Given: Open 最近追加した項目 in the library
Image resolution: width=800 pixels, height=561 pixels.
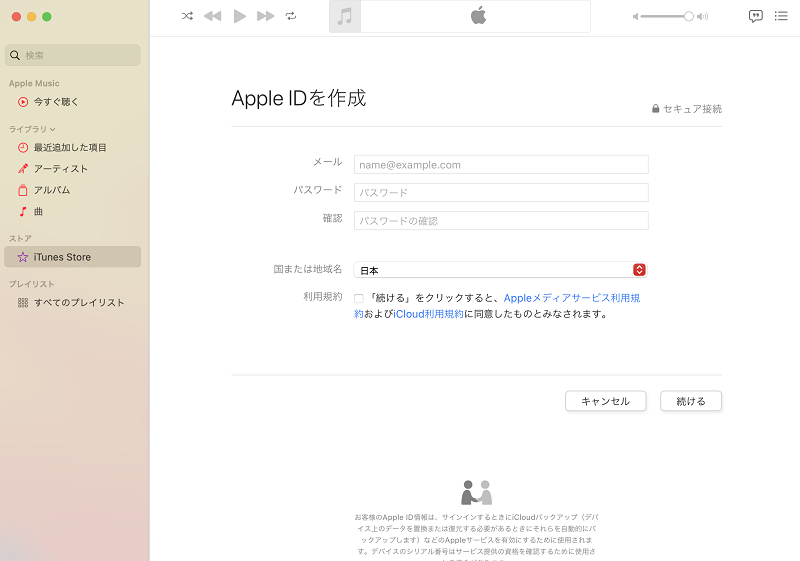Looking at the screenshot, I should click(72, 148).
